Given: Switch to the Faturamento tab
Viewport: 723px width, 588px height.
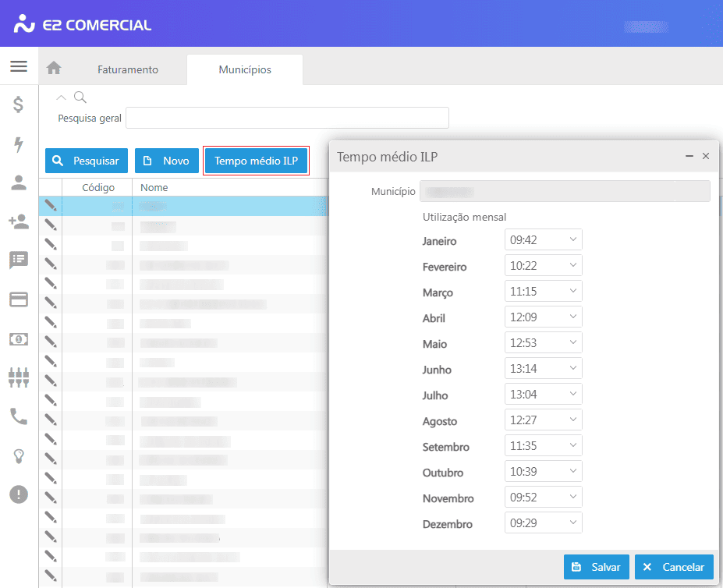Looking at the screenshot, I should 128,69.
